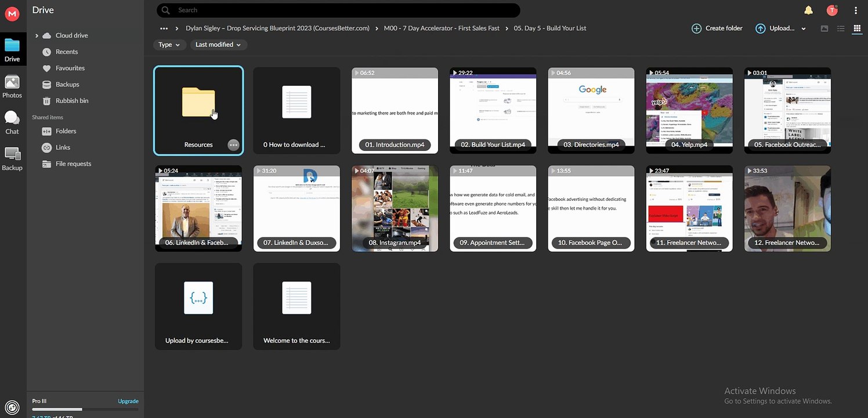
Task: Open the Type filter dropdown
Action: click(169, 45)
